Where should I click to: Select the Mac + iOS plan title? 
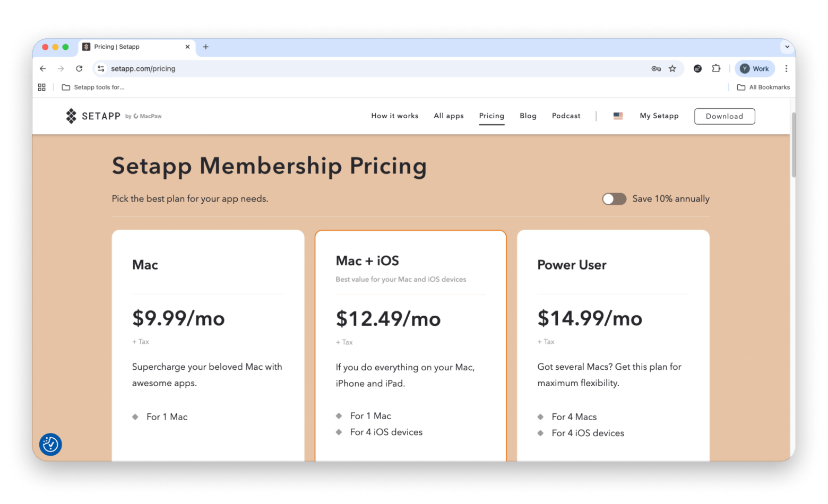[x=367, y=260]
